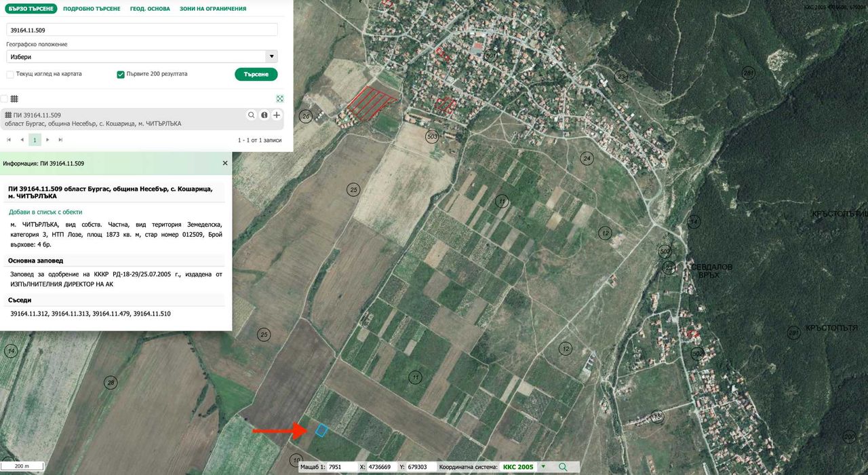Screen dimensions: 868x475
Task: Add the result to list with the plus icon
Action: (277, 115)
